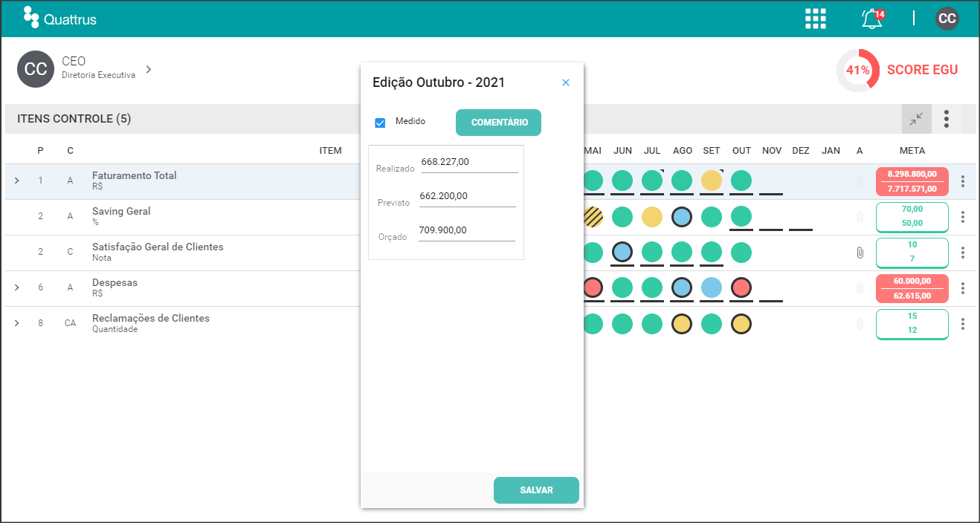Click the CC user avatar in top bar
Screen dimensions: 980x523
point(947,19)
